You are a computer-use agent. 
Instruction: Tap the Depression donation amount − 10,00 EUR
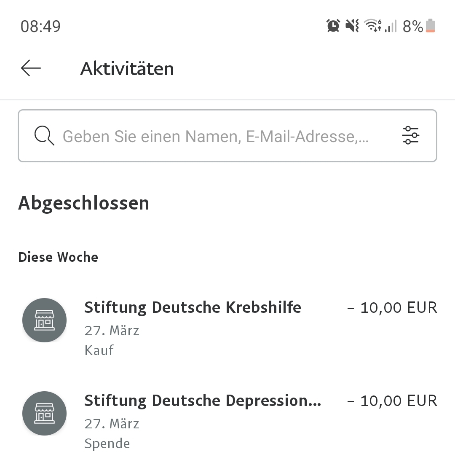392,401
